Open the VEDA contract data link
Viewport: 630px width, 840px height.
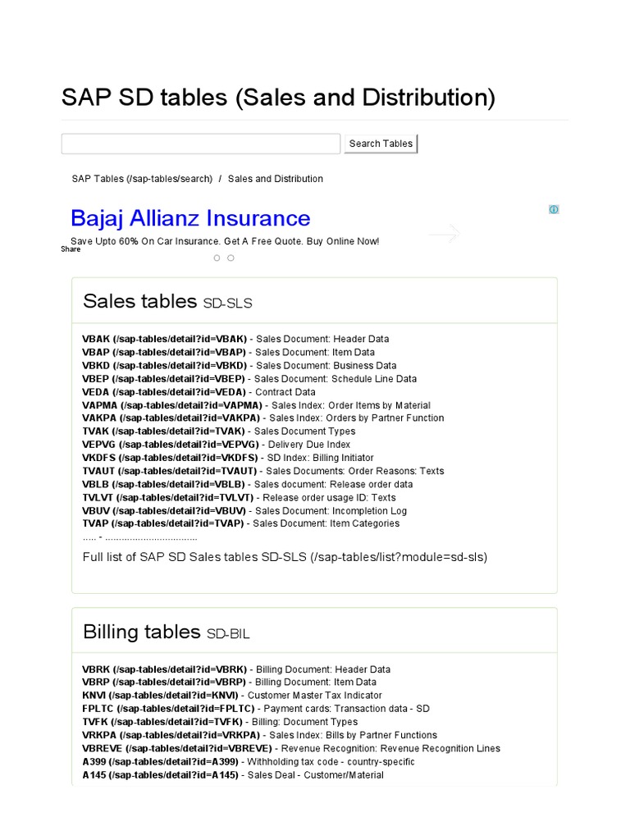coord(164,392)
